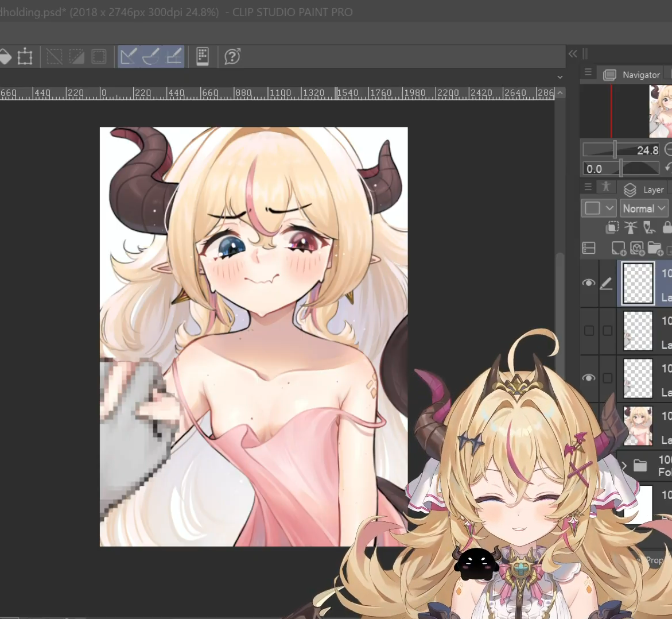The image size is (672, 619).
Task: Toggle Snap to Special Ruler
Action: (152, 57)
